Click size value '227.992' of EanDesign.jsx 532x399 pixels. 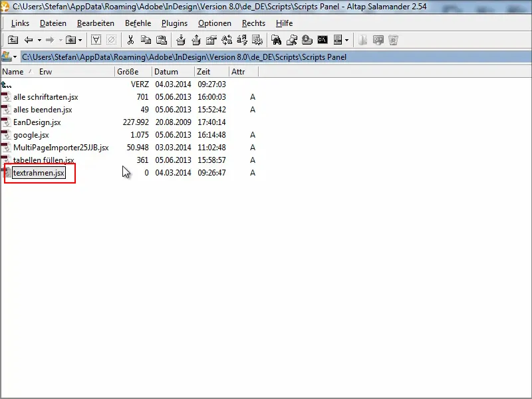(136, 122)
